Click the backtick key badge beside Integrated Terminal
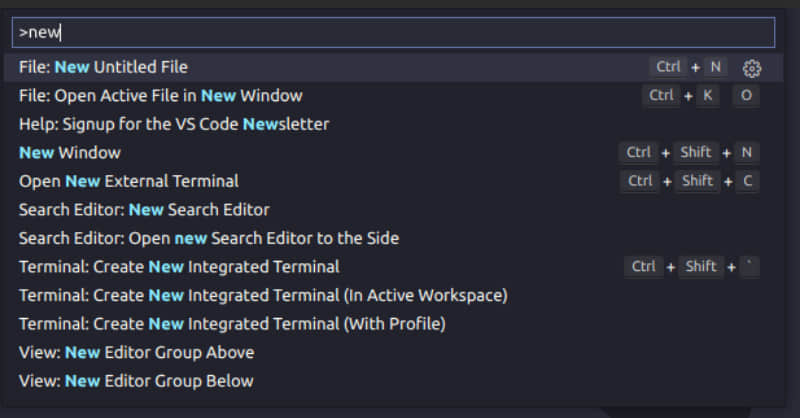This screenshot has width=800, height=418. 749,267
